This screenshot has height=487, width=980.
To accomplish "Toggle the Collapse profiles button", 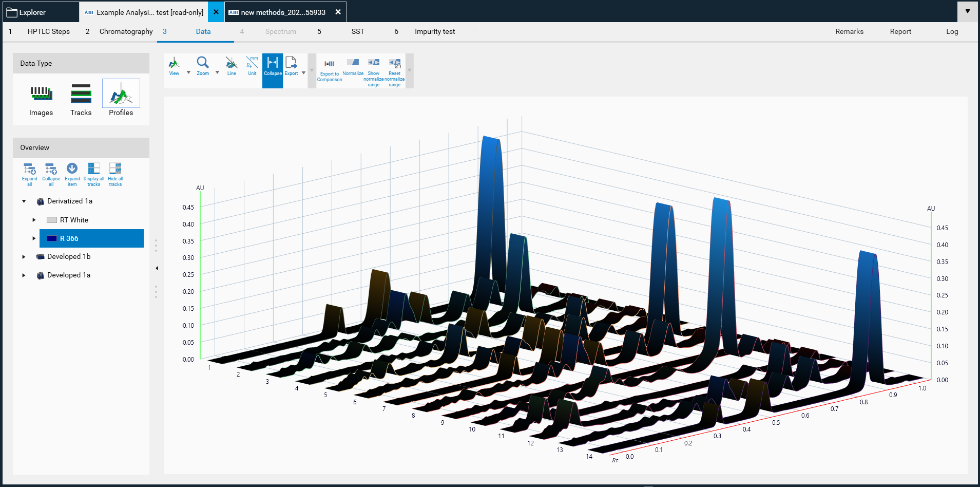I will 273,71.
